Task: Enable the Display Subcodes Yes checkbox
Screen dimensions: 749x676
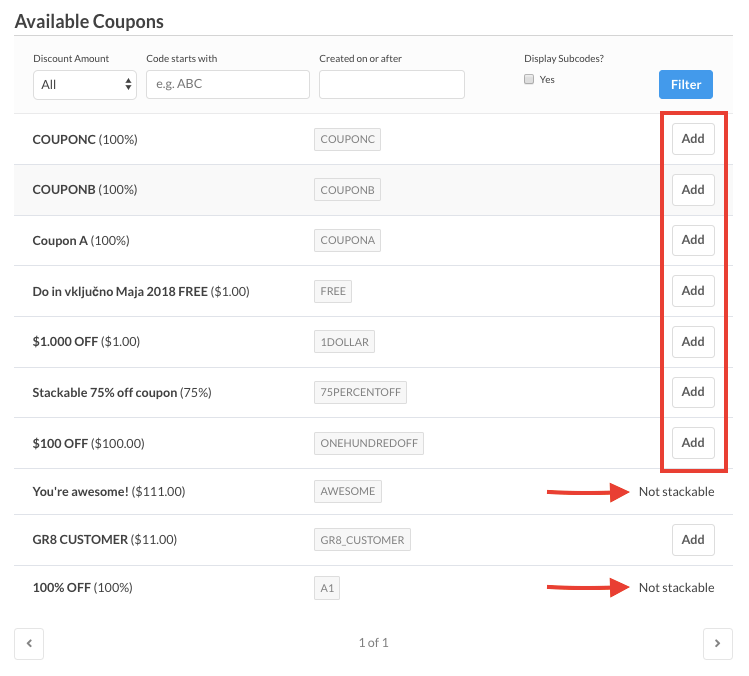Action: [529, 80]
